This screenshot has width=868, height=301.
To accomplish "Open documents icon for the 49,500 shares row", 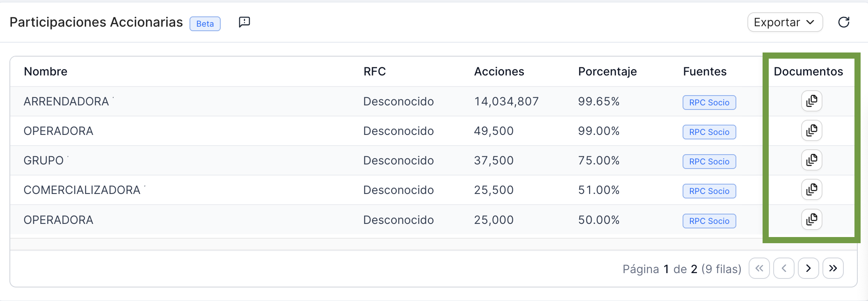I will click(x=811, y=130).
